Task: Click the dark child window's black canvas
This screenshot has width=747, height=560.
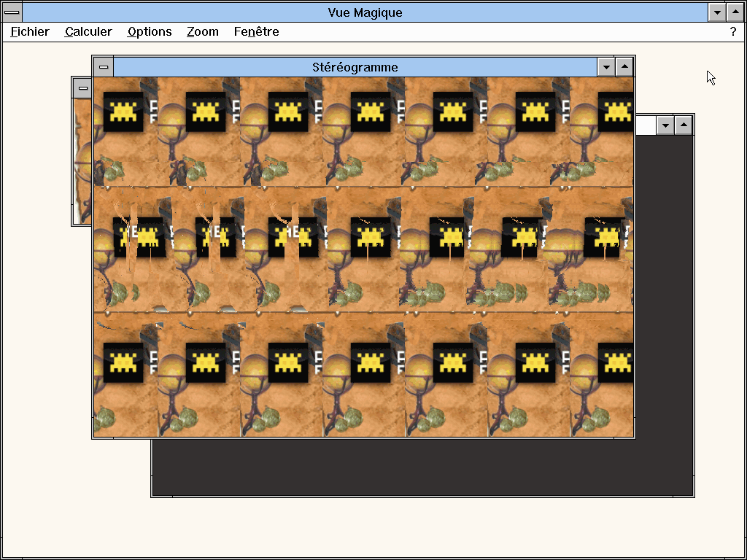Action: point(422,467)
